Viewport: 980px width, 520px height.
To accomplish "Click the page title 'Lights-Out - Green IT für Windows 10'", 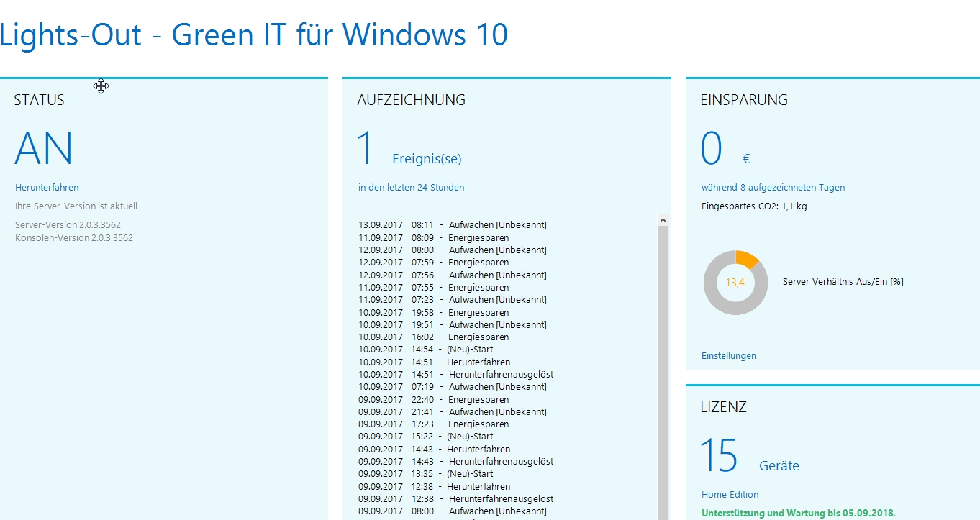I will [x=254, y=34].
